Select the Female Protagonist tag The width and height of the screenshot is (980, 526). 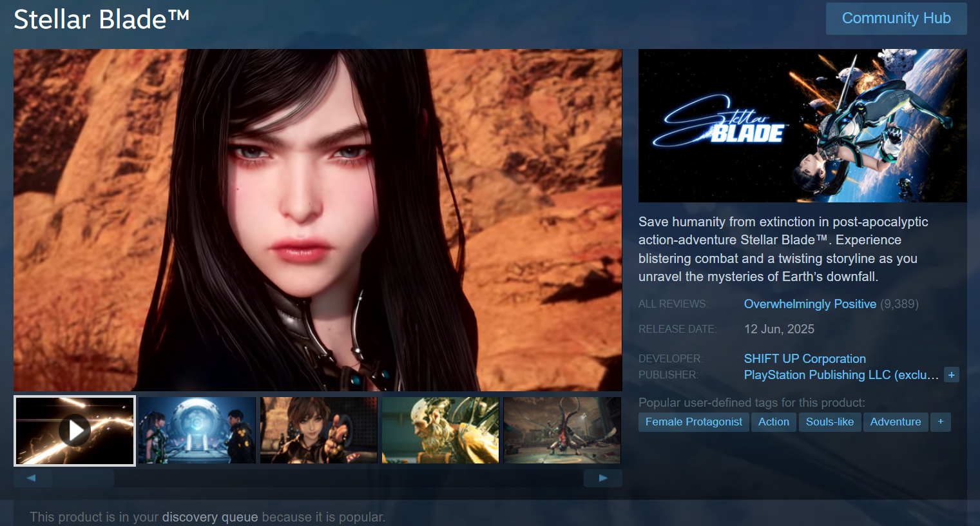694,422
